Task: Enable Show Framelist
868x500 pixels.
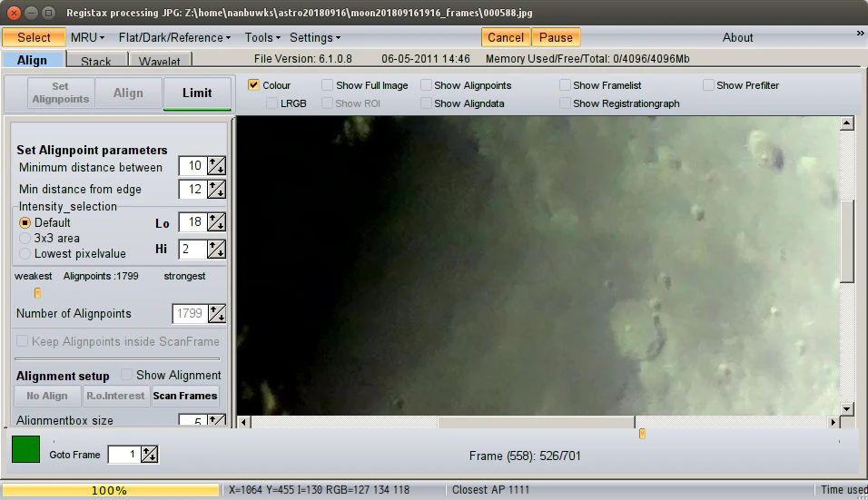Action: (x=565, y=85)
